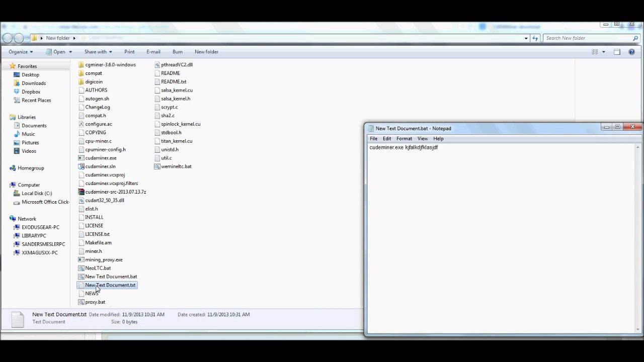Viewport: 644px width, 362px height.
Task: Toggle the preview pane button
Action: [x=617, y=52]
